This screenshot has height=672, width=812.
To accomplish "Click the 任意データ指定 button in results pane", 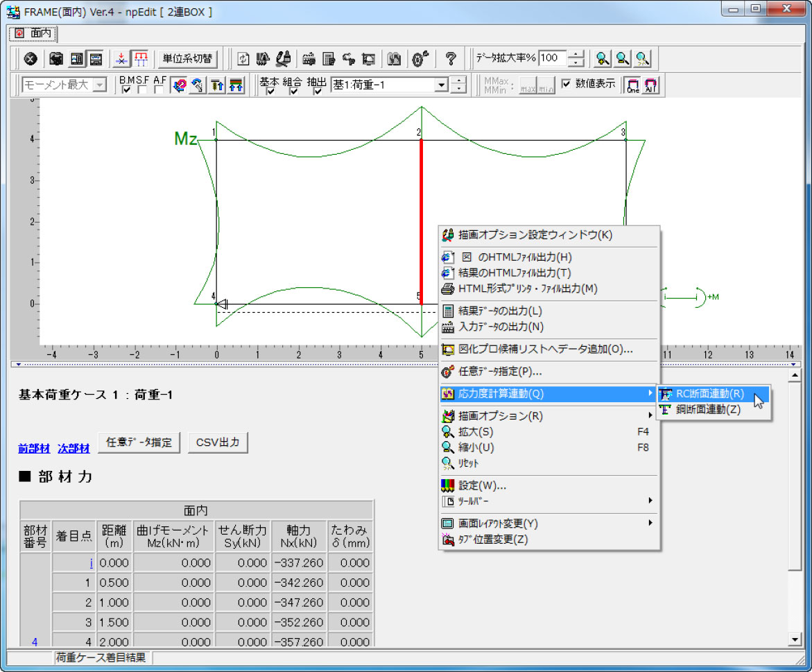I will click(x=139, y=442).
